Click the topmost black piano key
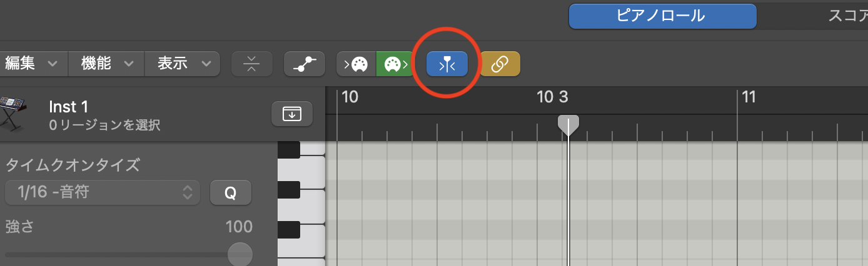Viewport: 868px width, 266px height. pyautogui.click(x=289, y=149)
